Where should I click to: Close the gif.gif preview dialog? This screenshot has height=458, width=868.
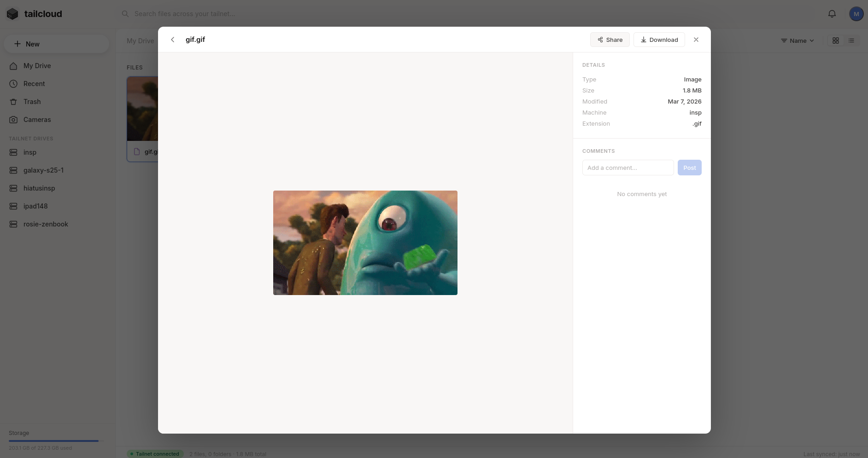tap(696, 40)
